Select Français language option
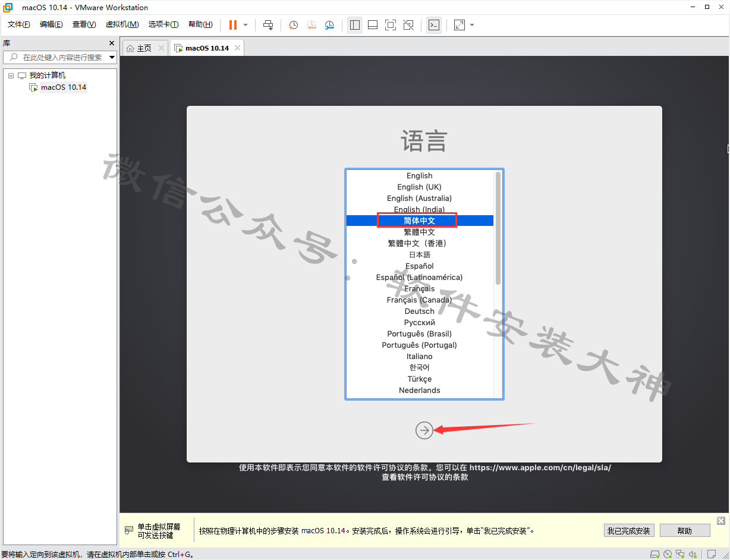Image resolution: width=730 pixels, height=560 pixels. (x=420, y=288)
